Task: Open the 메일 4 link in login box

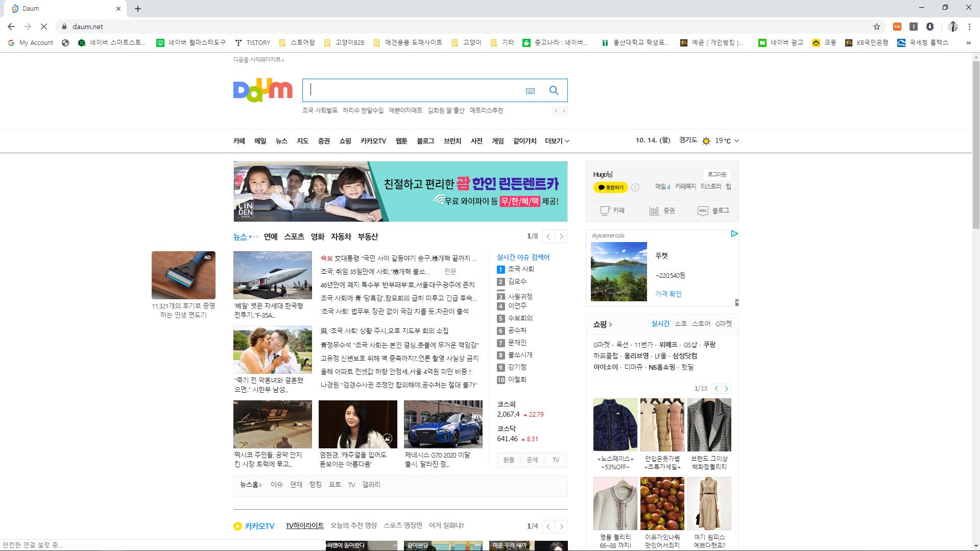Action: coord(662,187)
